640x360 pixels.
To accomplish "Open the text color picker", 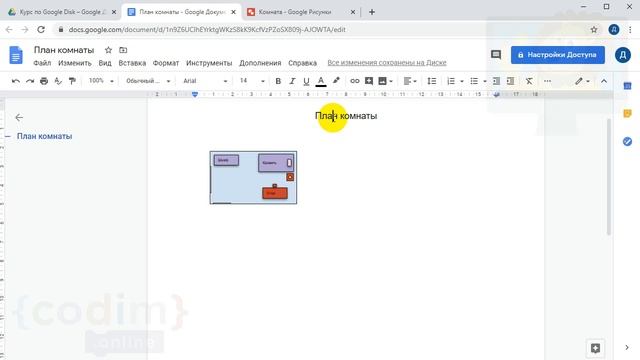I will pyautogui.click(x=321, y=81).
